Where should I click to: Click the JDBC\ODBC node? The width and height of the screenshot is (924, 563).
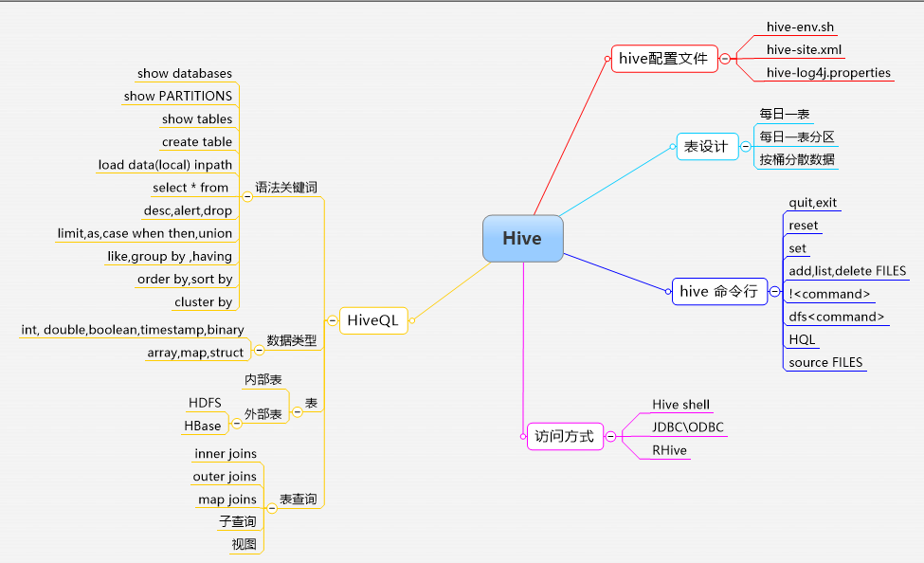tap(686, 427)
